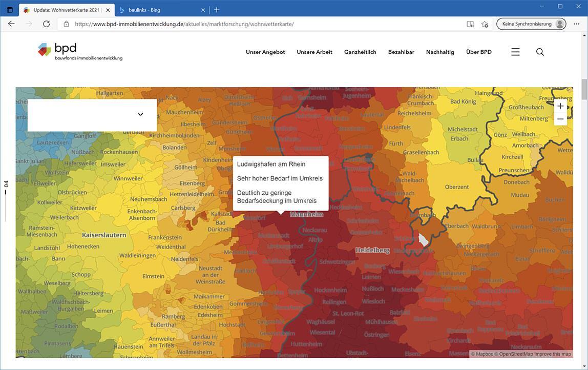The image size is (588, 370).
Task: Click the Eberbach label on map
Action: coord(457,226)
